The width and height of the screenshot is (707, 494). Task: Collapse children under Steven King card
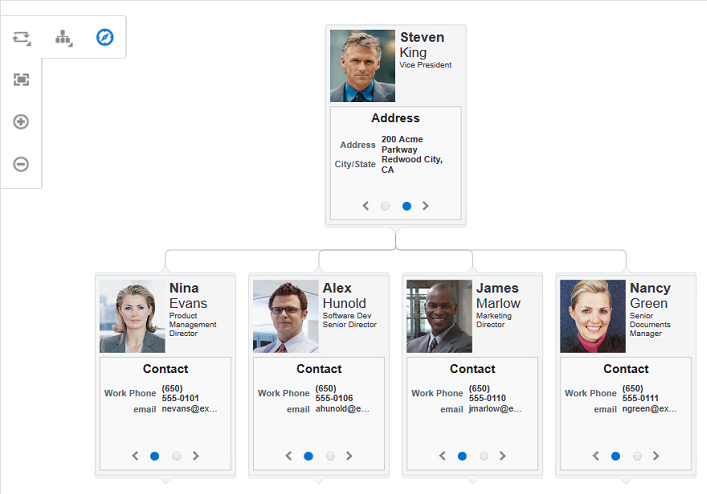pyautogui.click(x=395, y=229)
